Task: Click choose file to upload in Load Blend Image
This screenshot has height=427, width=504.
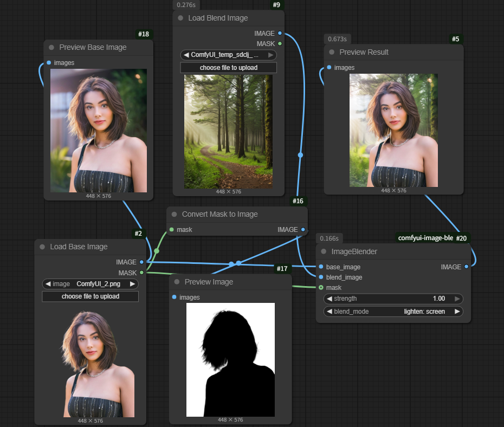Action: coord(228,68)
